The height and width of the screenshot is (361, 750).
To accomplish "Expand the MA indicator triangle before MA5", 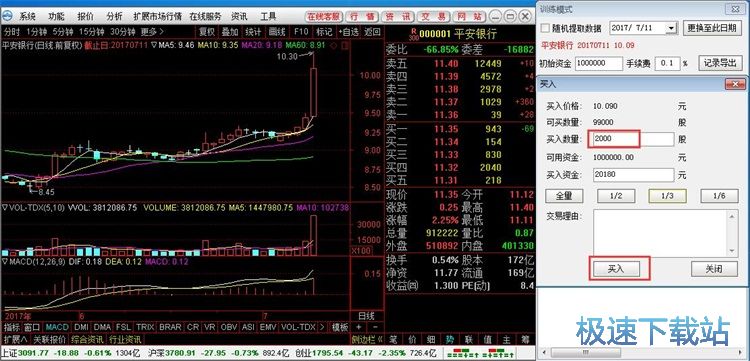I will [x=154, y=46].
